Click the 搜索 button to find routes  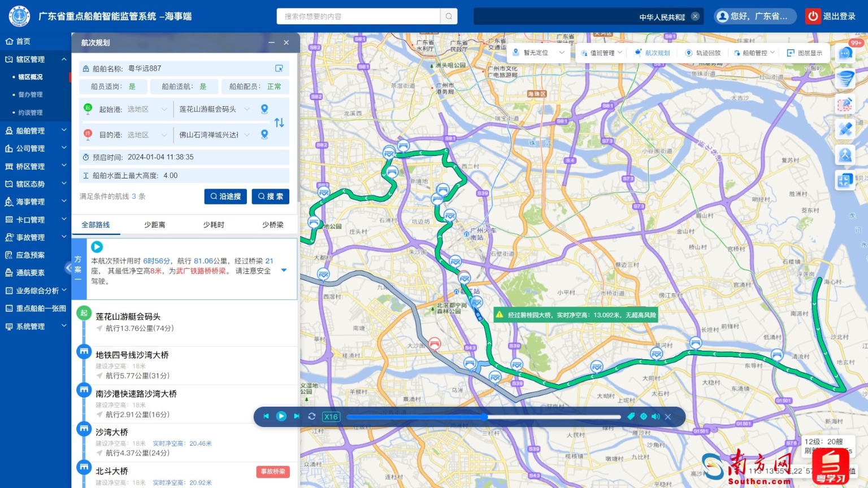click(270, 196)
